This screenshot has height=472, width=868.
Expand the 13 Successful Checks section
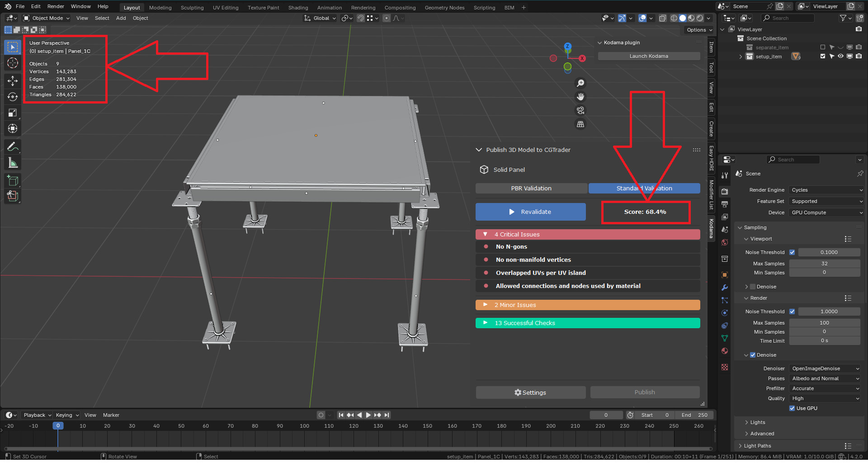pos(588,323)
